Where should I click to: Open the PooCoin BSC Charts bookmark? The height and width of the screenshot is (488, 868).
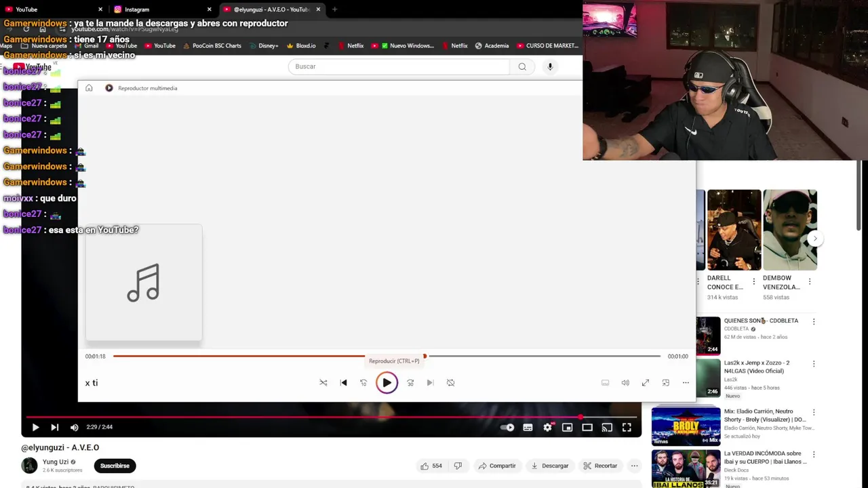pyautogui.click(x=211, y=46)
